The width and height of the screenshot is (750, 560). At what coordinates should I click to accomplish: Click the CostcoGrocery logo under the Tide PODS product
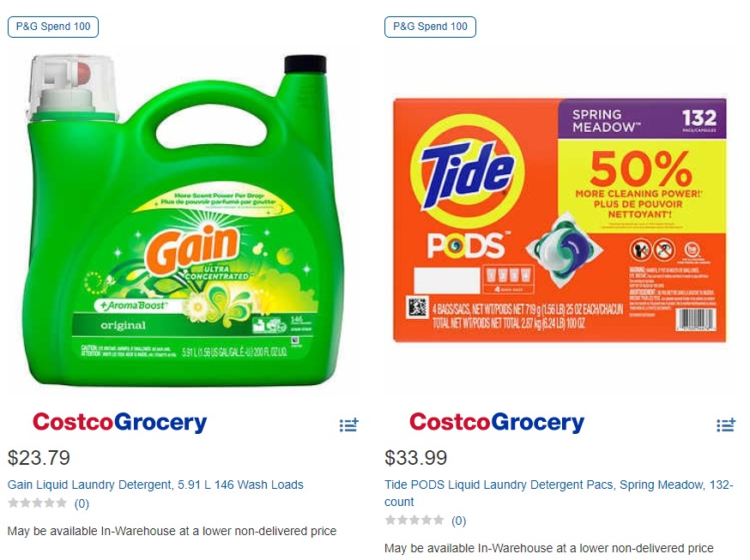[x=497, y=423]
